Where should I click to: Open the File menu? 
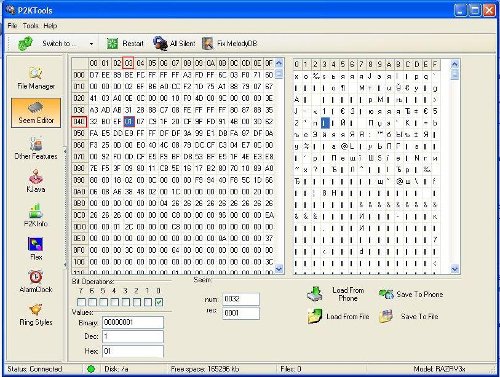[x=12, y=26]
